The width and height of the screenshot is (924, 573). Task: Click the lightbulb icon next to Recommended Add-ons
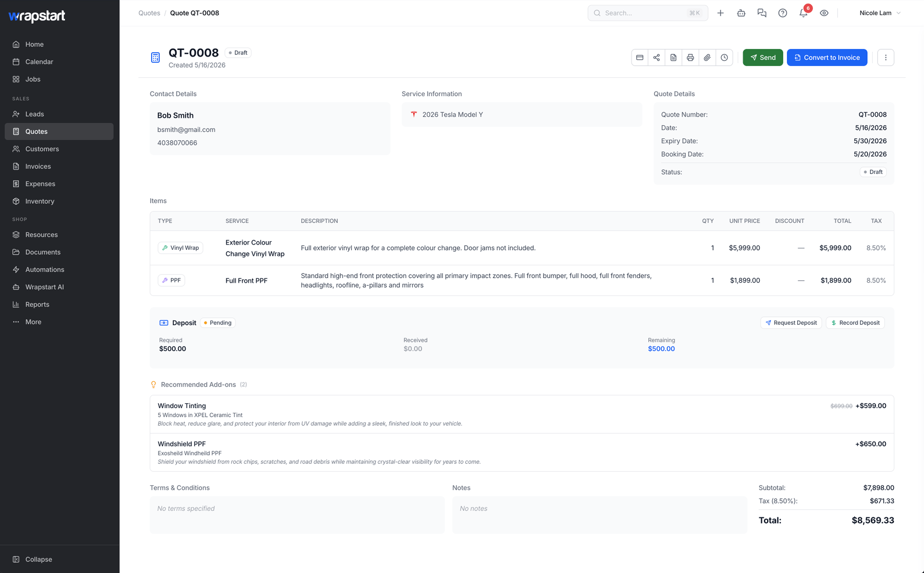point(153,384)
